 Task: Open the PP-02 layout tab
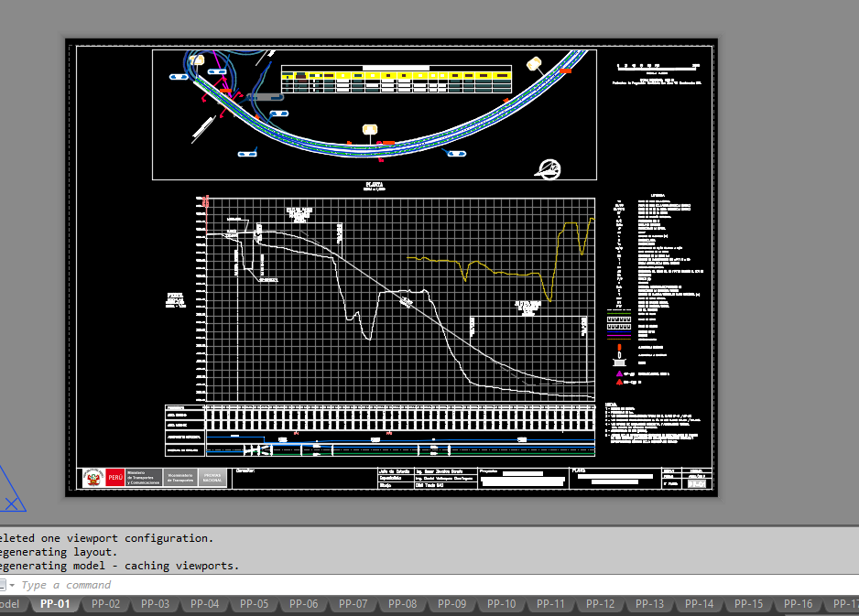pos(105,604)
